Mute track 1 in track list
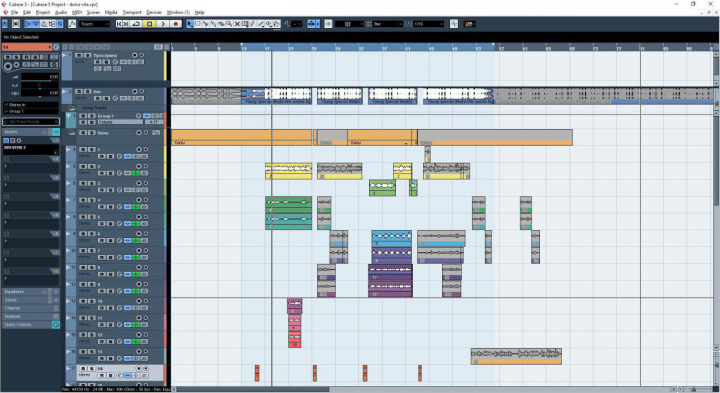 (83, 149)
